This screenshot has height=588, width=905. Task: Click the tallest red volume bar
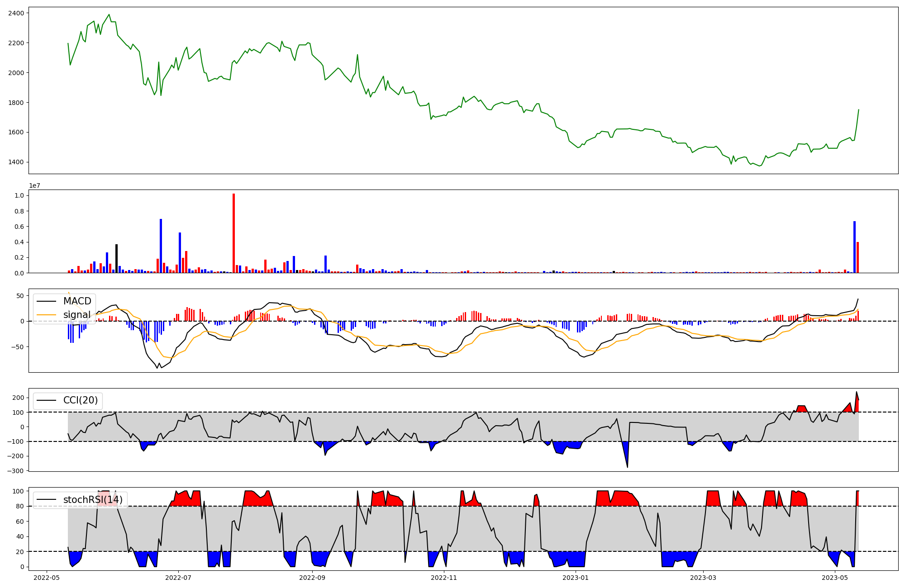click(x=233, y=233)
